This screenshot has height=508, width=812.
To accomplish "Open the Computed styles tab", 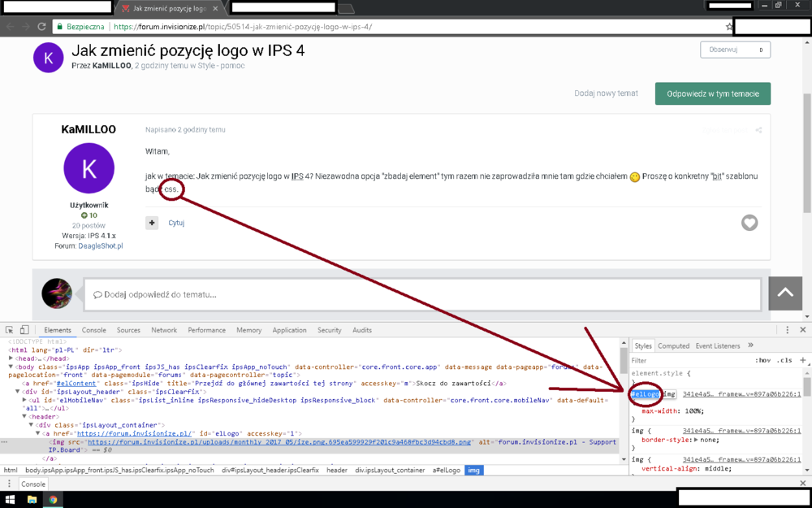I will click(673, 345).
